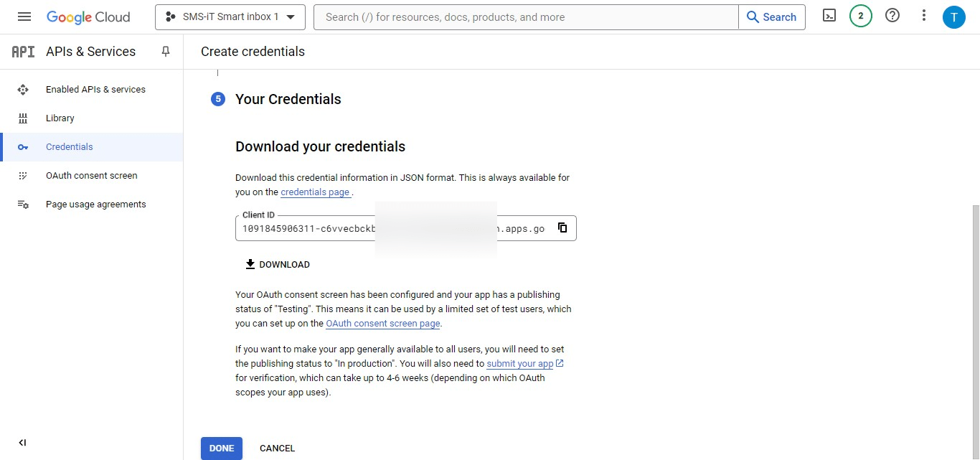Go to Enabled APIs & services
The width and height of the screenshot is (980, 460).
click(95, 90)
